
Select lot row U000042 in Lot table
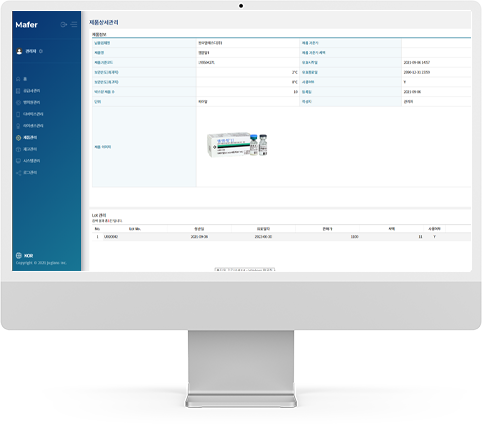coord(281,237)
